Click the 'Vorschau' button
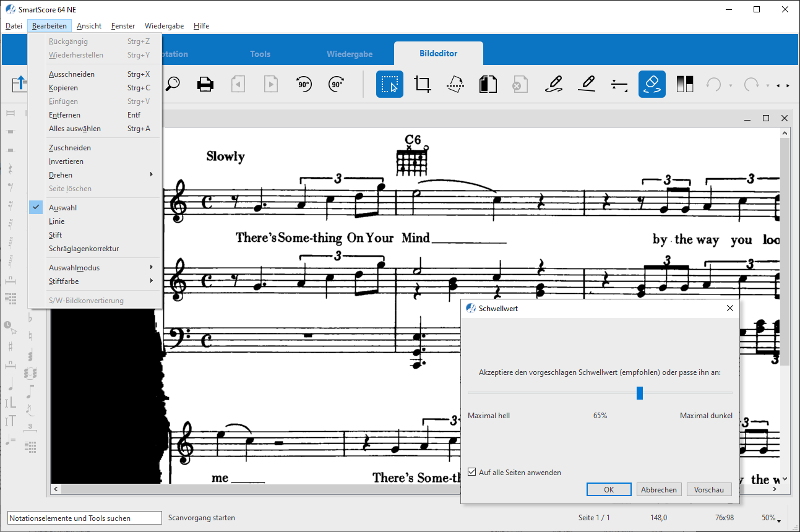Viewport: 800px width, 532px height. (708, 489)
